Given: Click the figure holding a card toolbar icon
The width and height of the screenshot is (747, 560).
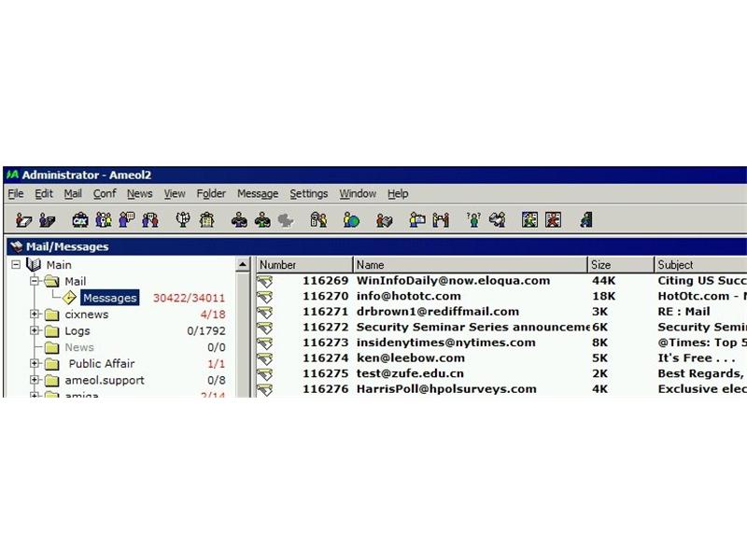Looking at the screenshot, I should tap(417, 220).
